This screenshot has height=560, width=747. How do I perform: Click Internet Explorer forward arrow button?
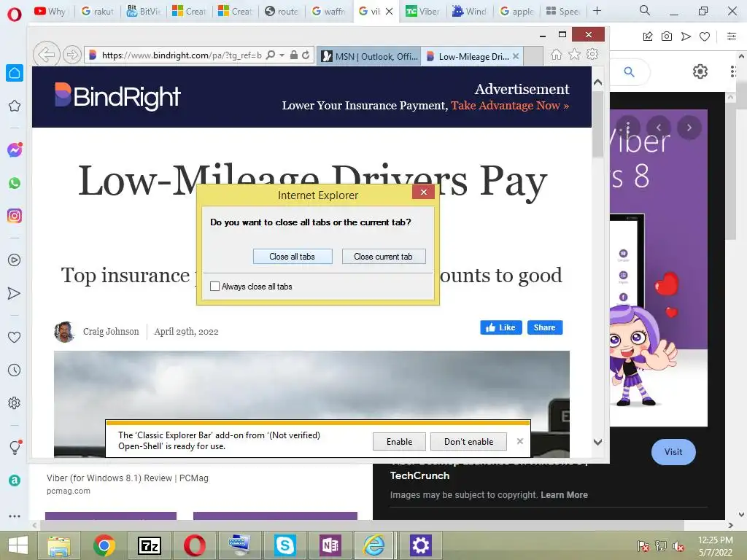(x=72, y=55)
